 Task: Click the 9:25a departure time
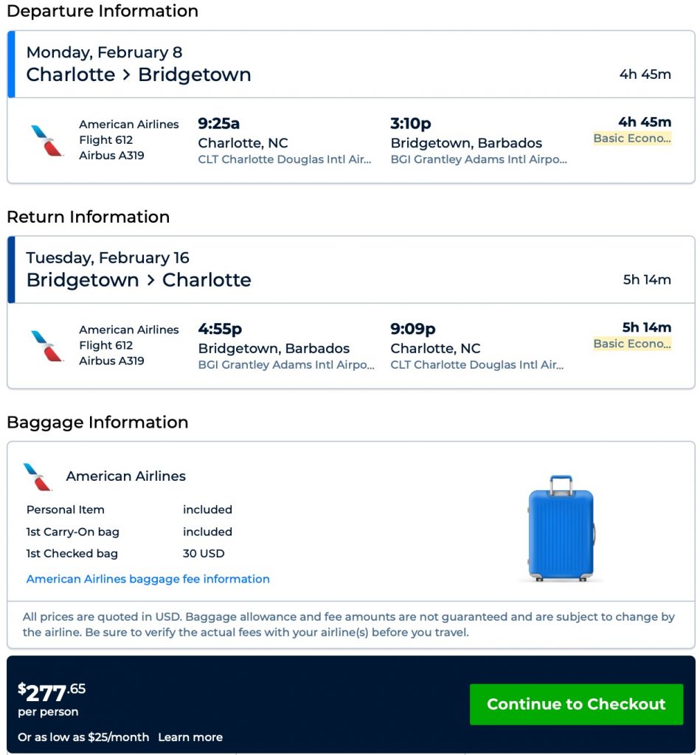coord(219,123)
